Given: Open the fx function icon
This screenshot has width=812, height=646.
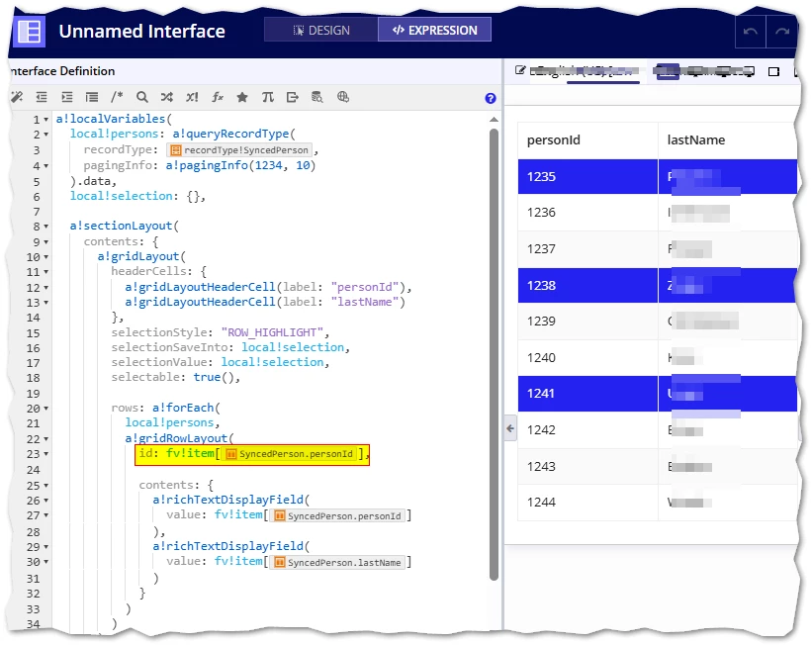Looking at the screenshot, I should (218, 97).
